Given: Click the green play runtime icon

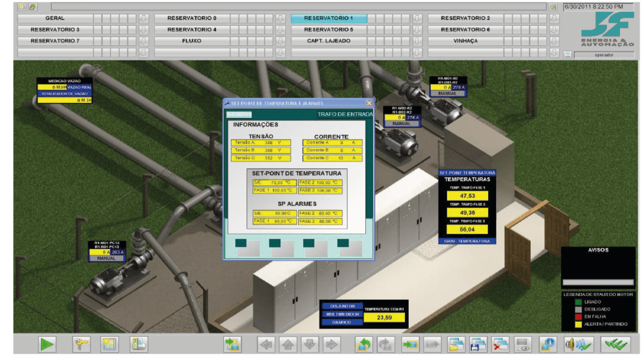Looking at the screenshot, I should (47, 344).
